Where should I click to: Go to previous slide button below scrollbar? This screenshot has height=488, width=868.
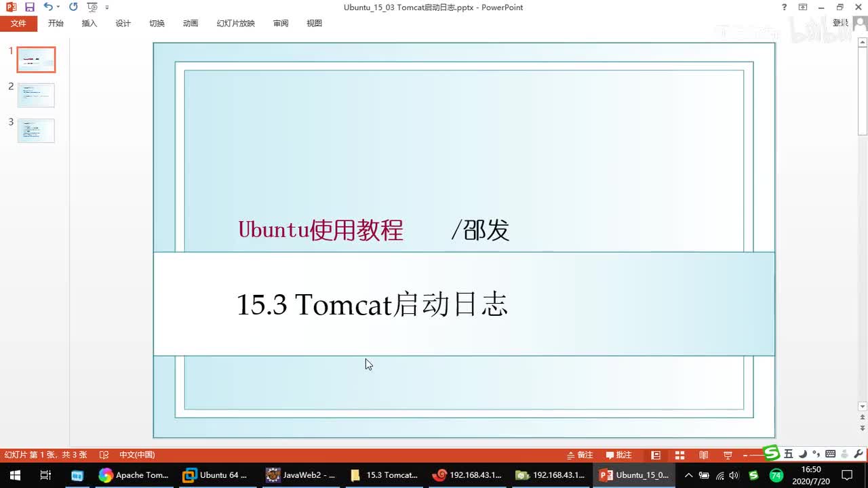[x=863, y=418]
